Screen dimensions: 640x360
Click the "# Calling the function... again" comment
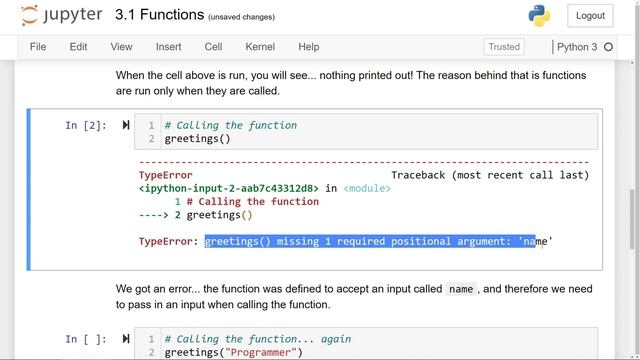pyautogui.click(x=258, y=339)
